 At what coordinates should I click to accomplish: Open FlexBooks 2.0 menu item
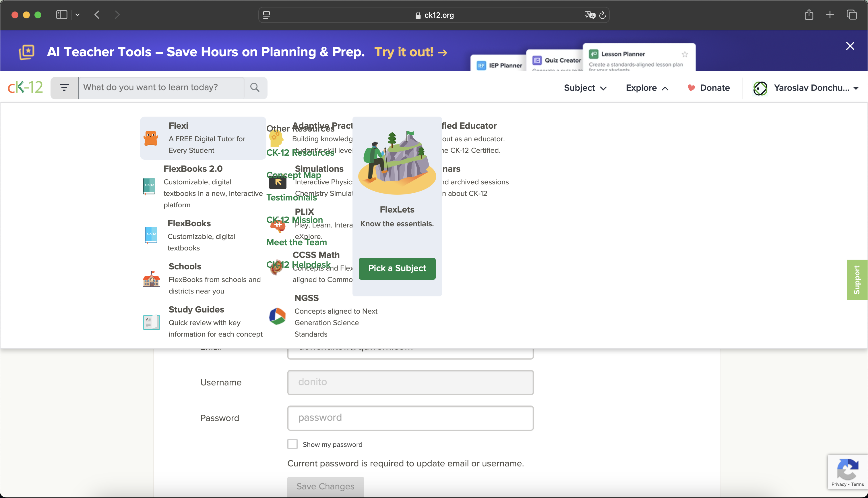pos(203,186)
